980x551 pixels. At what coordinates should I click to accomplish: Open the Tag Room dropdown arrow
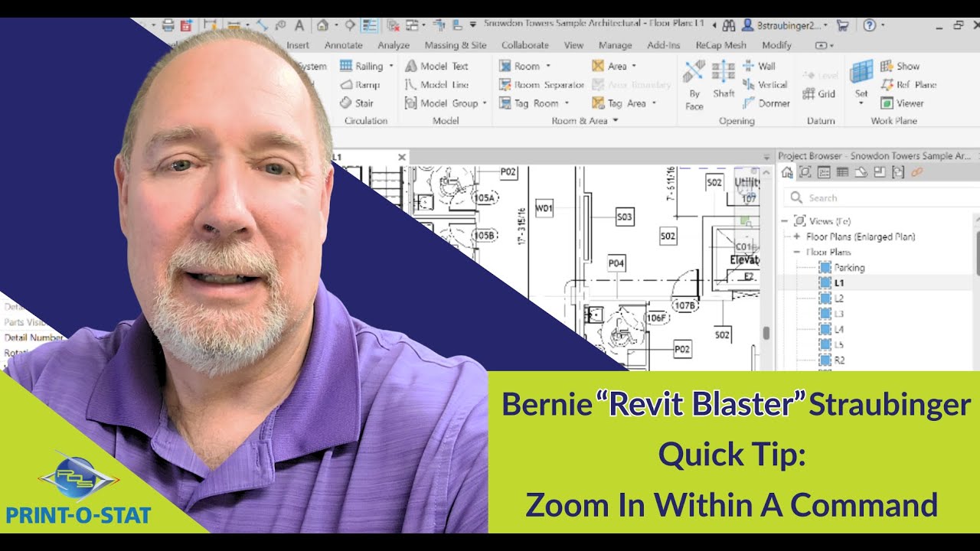tap(567, 103)
